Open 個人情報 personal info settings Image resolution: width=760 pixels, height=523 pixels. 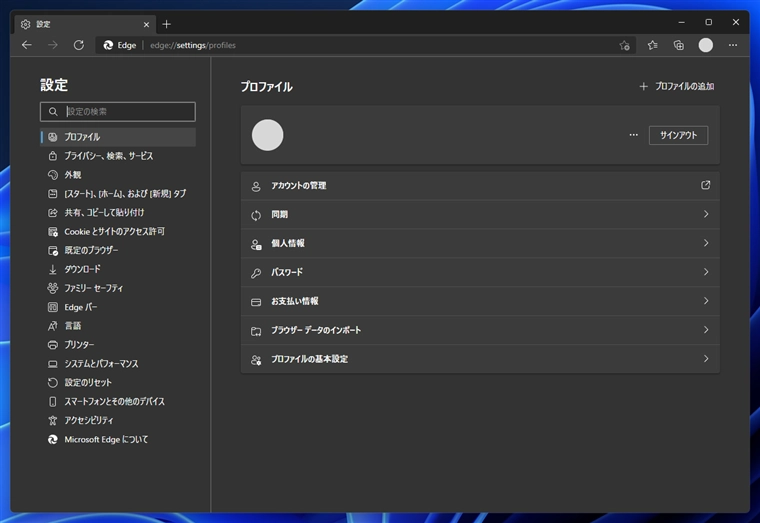tap(480, 243)
